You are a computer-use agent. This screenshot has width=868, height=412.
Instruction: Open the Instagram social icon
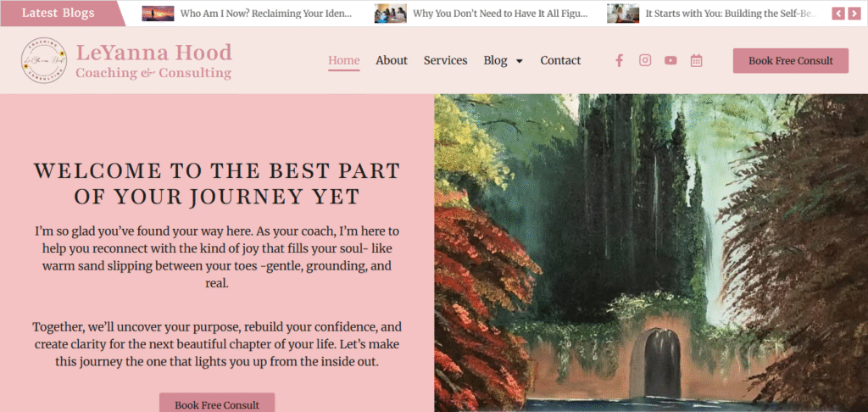coord(645,60)
